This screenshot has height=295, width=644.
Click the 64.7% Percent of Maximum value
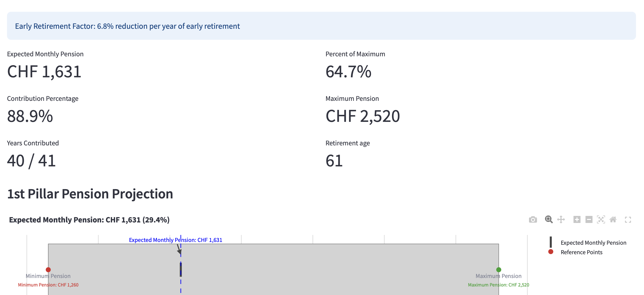[x=348, y=72]
